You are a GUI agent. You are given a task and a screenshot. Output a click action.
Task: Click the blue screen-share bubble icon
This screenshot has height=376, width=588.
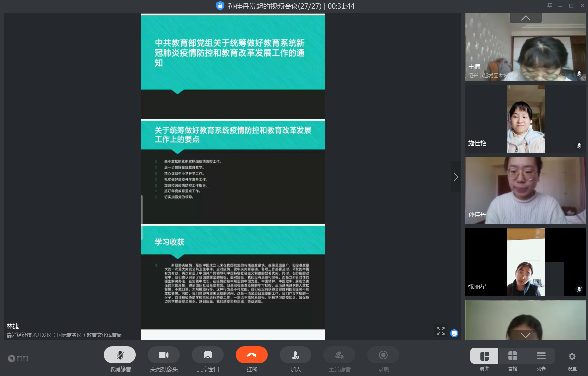(454, 333)
